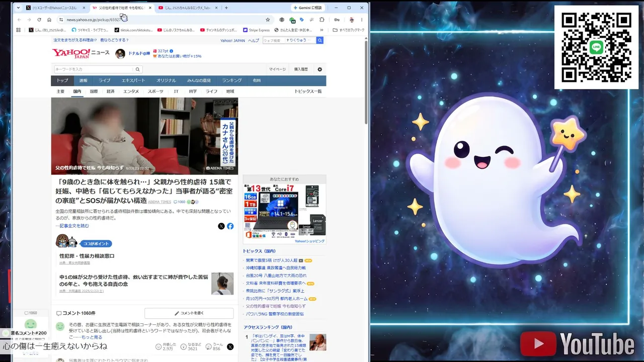644x362 pixels.
Task: Open topic 台風20号 八重山地方で大雨の恐れ
Action: click(x=276, y=276)
